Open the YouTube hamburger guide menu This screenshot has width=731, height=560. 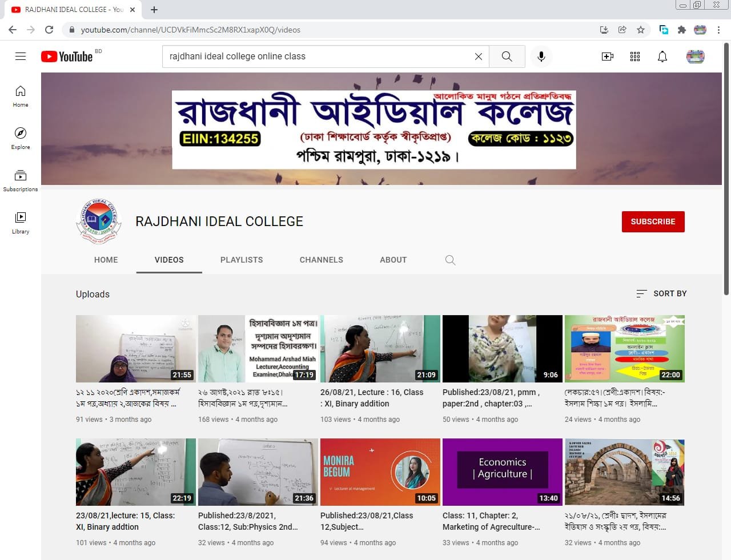click(x=21, y=56)
